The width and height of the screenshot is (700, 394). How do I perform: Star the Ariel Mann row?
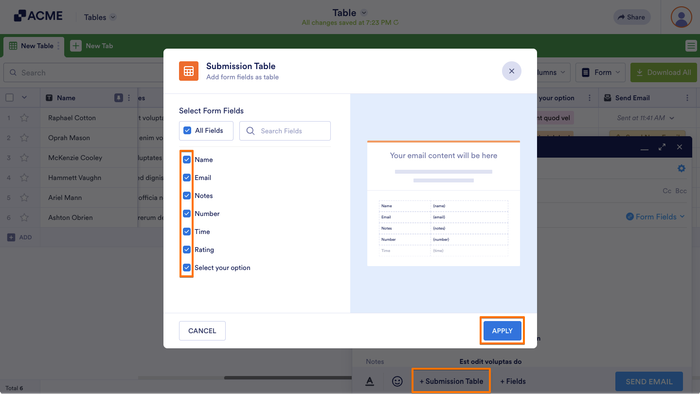(x=24, y=197)
